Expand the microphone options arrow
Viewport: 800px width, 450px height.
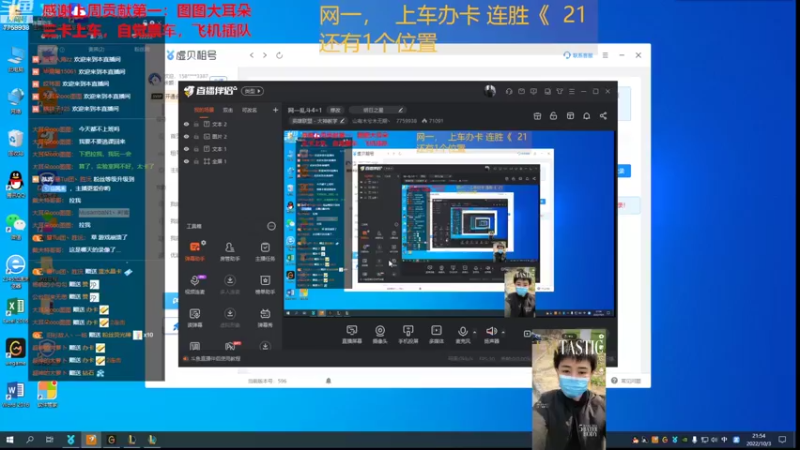click(474, 332)
